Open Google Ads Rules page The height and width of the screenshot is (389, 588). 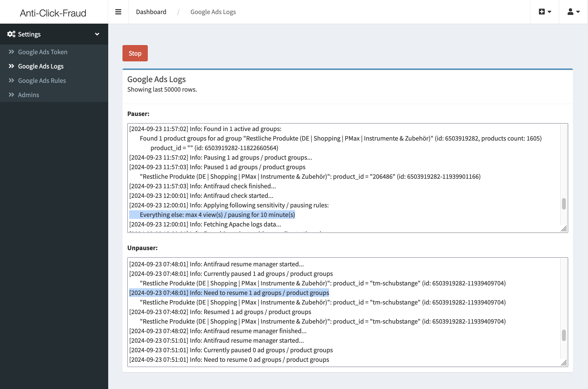tap(42, 80)
